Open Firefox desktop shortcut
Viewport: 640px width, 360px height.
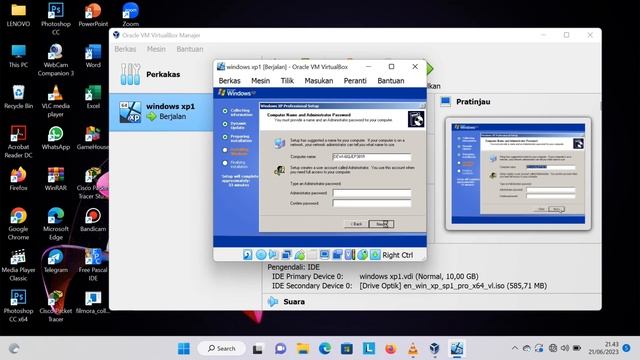18,179
